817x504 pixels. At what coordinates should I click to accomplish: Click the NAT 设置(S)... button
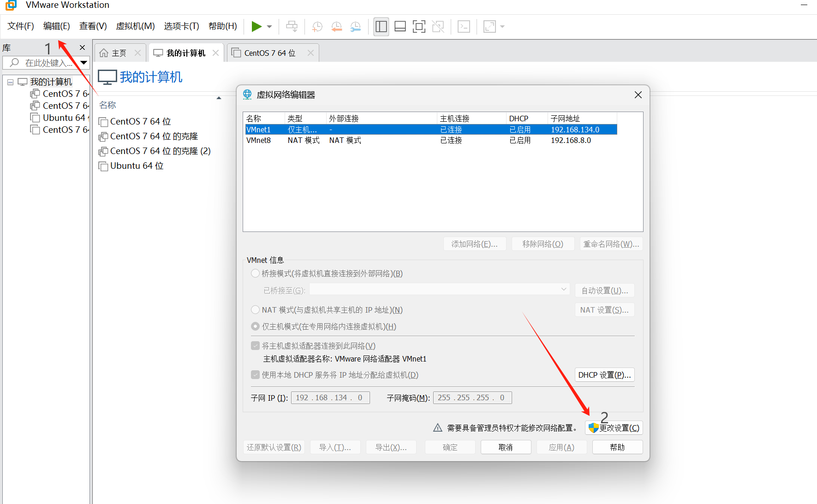(x=605, y=310)
